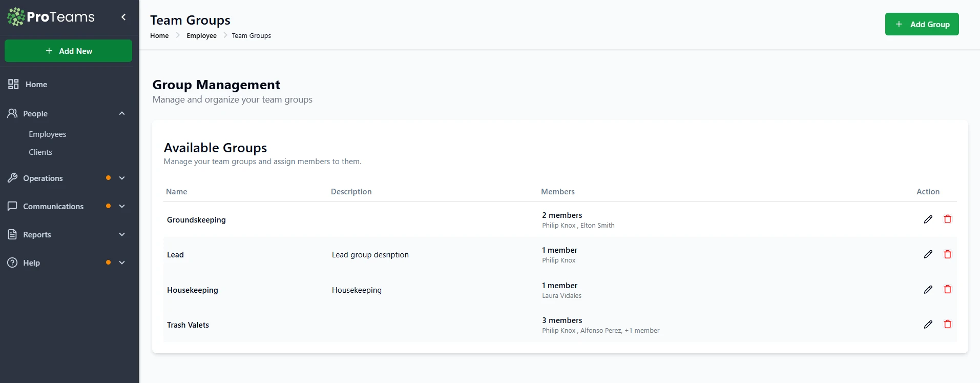Expand the Operations sidebar section
This screenshot has height=383, width=980.
click(122, 178)
